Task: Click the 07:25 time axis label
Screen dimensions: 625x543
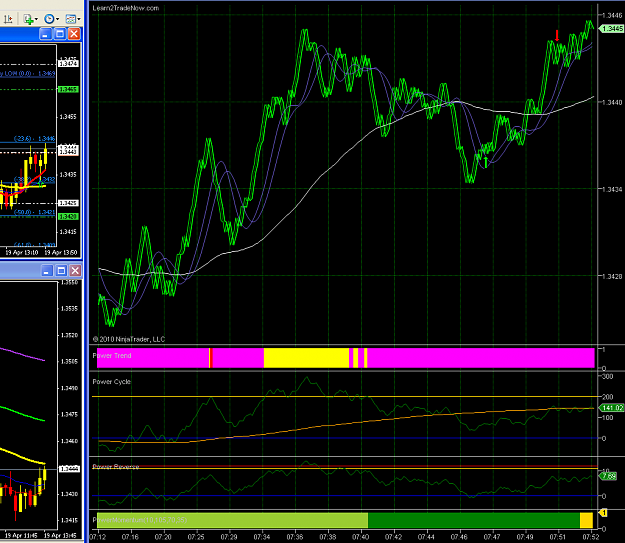Action: (x=196, y=537)
